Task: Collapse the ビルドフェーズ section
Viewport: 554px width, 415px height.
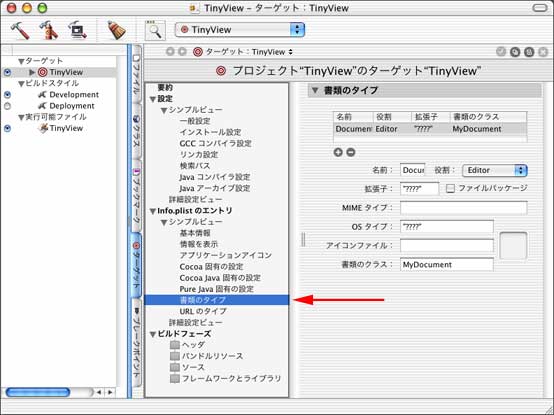Action: click(x=153, y=334)
